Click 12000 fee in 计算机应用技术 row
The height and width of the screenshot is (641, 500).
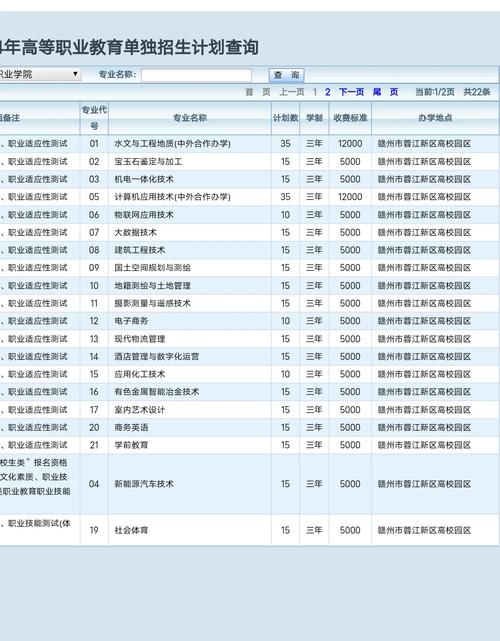pos(350,197)
